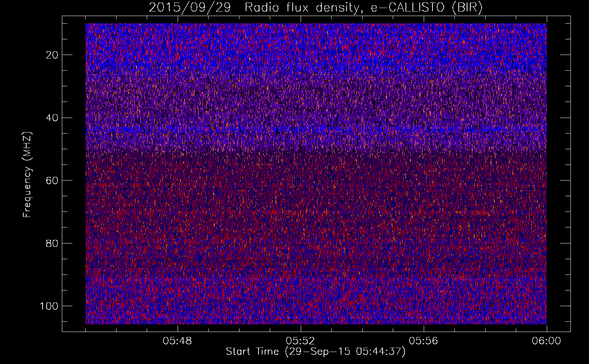The image size is (589, 364).
Task: Click the 60 MHz frequency tick label
Action: click(x=52, y=181)
